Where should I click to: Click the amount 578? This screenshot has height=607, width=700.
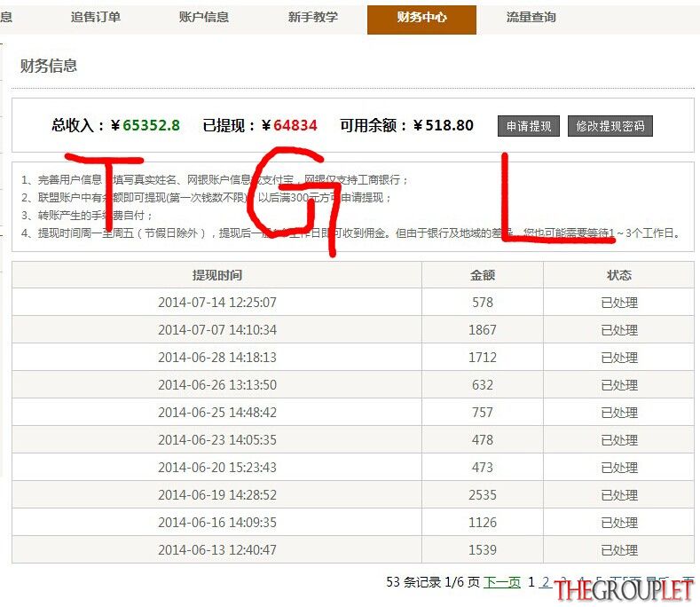(483, 303)
